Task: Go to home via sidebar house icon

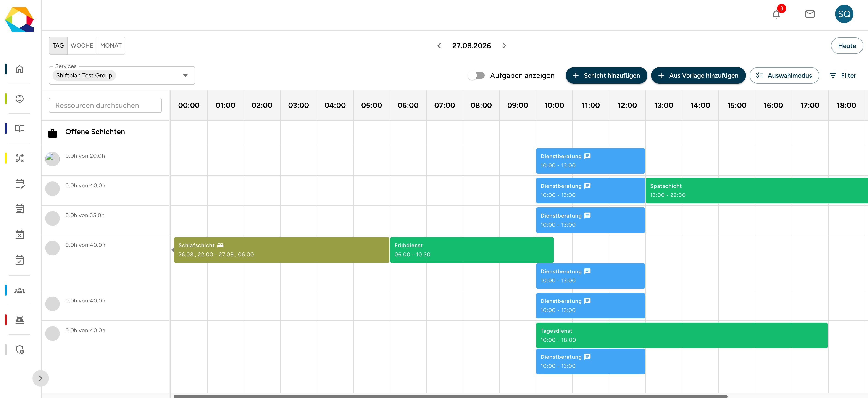Action: point(20,69)
